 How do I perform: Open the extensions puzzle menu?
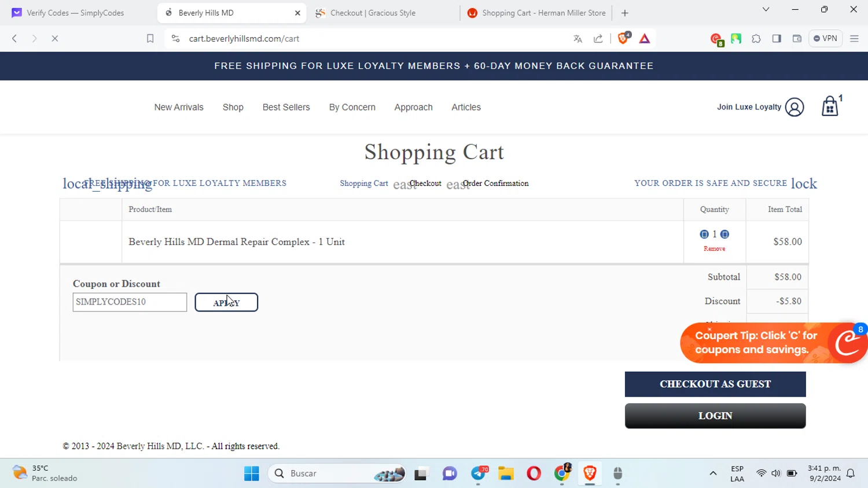point(756,39)
